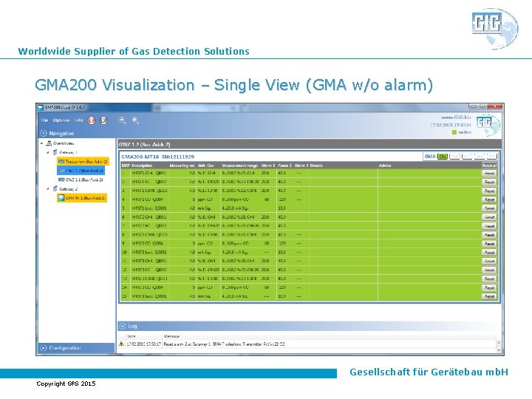Image resolution: width=532 pixels, height=399 pixels.
Task: Click the Alarm 2 column header
Action: 284,166
